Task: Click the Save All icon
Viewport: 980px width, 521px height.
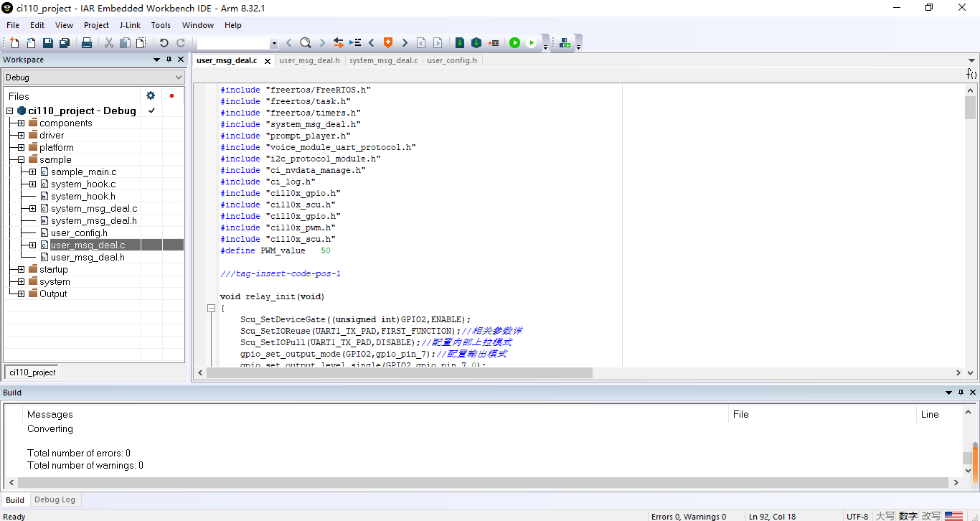Action: click(x=64, y=43)
